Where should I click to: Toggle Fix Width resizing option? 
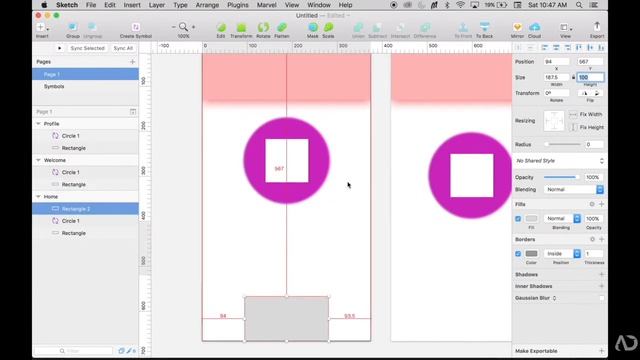(586, 115)
